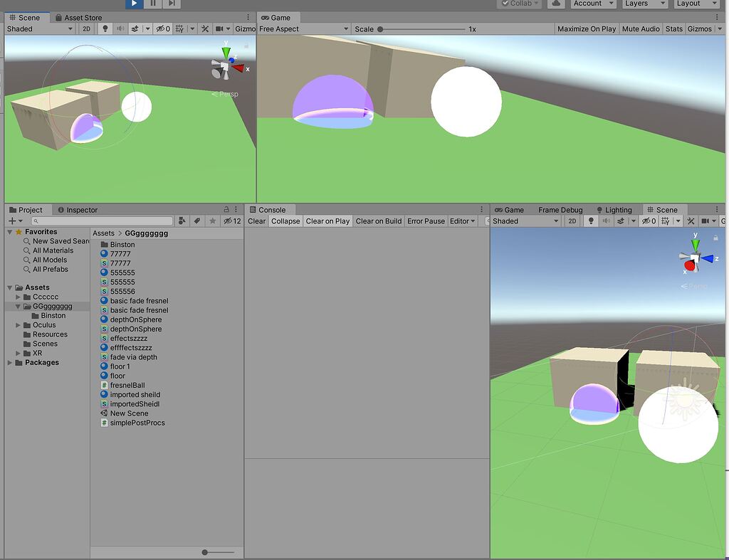The image size is (729, 560).
Task: Click the camera icon in the Scene toolbar
Action: tap(221, 28)
